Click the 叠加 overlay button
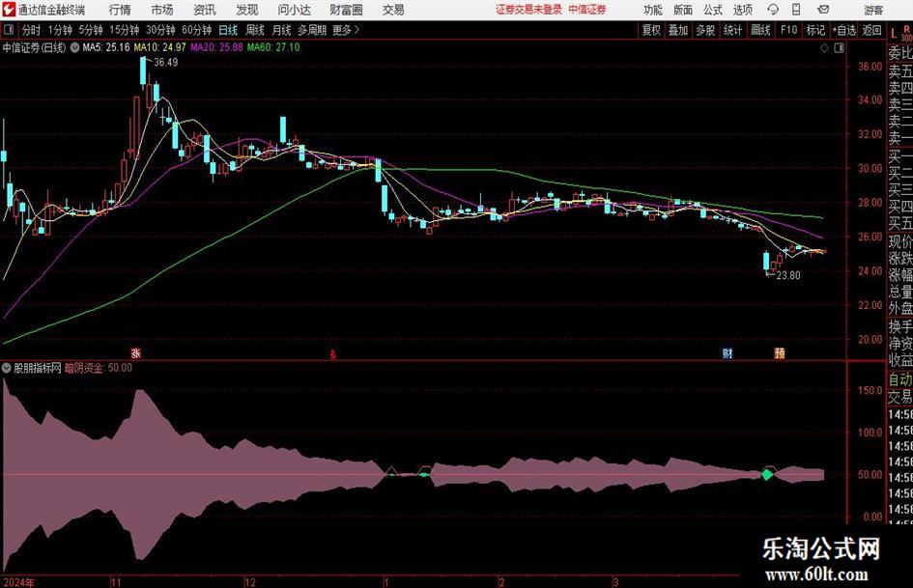Viewport: 913px width, 588px height. point(678,30)
